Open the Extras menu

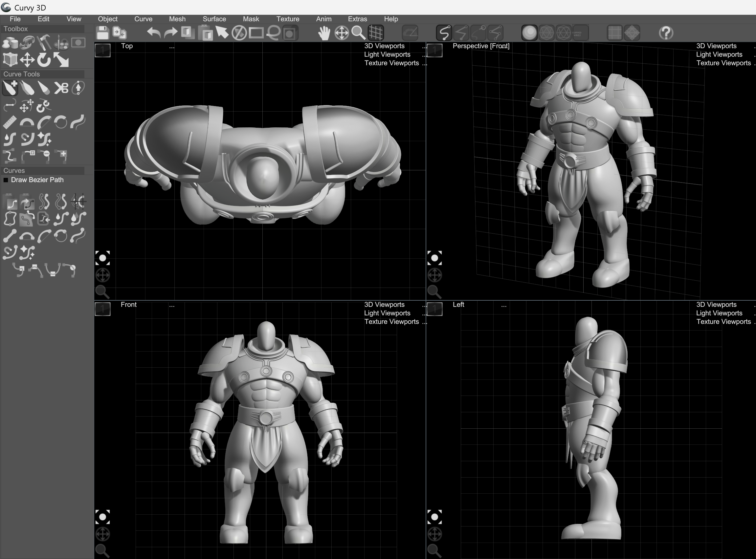[x=358, y=19]
